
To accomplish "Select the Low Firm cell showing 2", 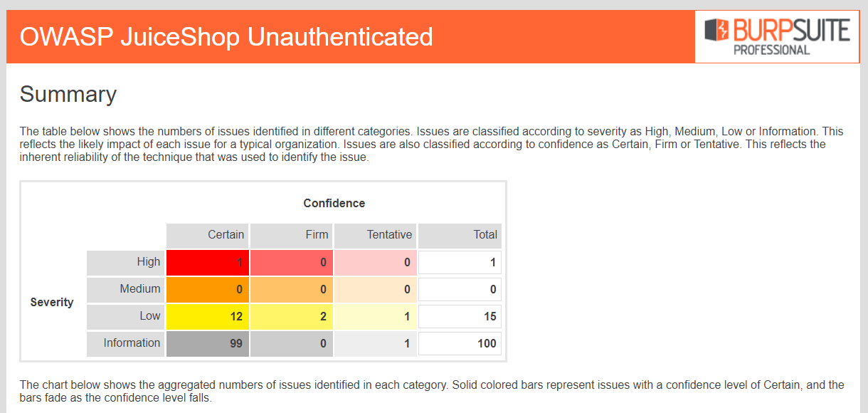I will 291,316.
